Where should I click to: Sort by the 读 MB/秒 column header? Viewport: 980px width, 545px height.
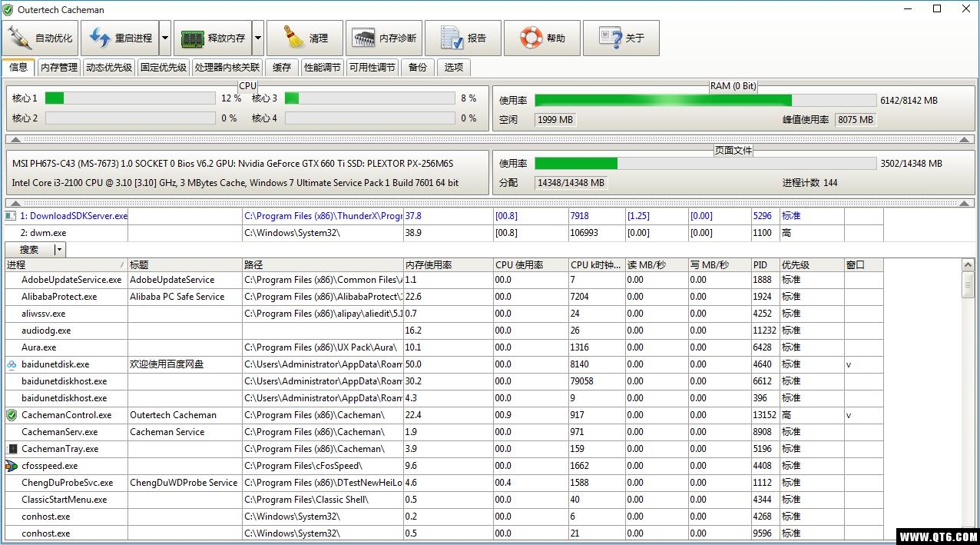coord(657,264)
